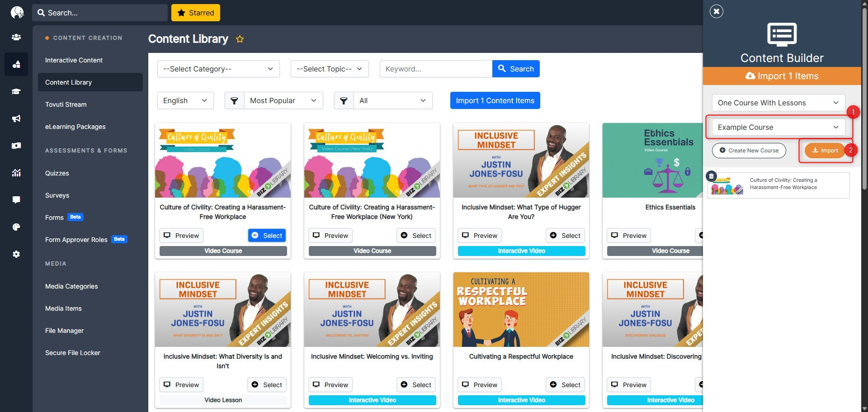The width and height of the screenshot is (868, 412).
Task: Open Quizzes menu item
Action: pyautogui.click(x=57, y=173)
